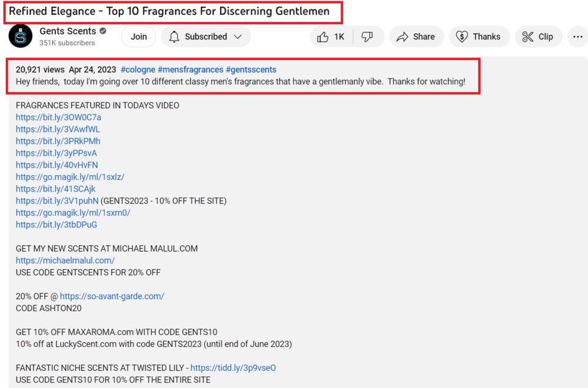Open link bit.ly/41SCAjk
Screen dimensions: 588x388
(x=55, y=189)
